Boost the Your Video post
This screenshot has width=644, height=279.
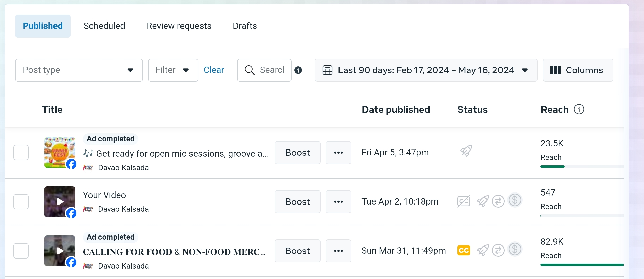(297, 202)
